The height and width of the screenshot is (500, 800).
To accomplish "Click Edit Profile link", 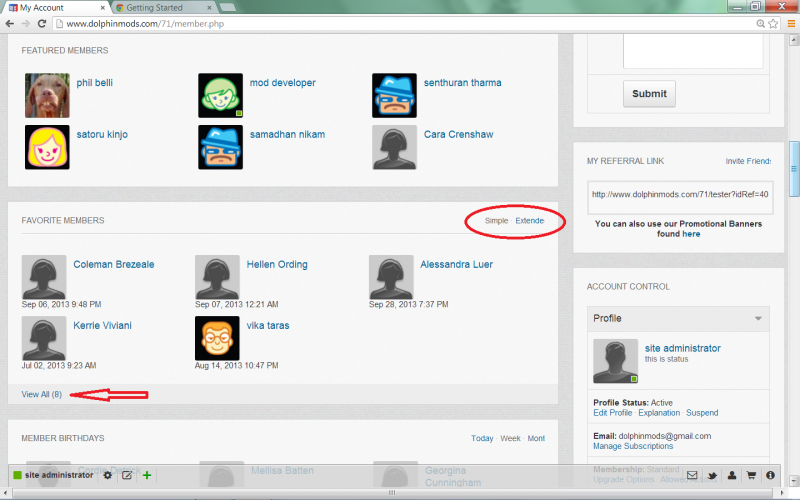I will pyautogui.click(x=612, y=413).
